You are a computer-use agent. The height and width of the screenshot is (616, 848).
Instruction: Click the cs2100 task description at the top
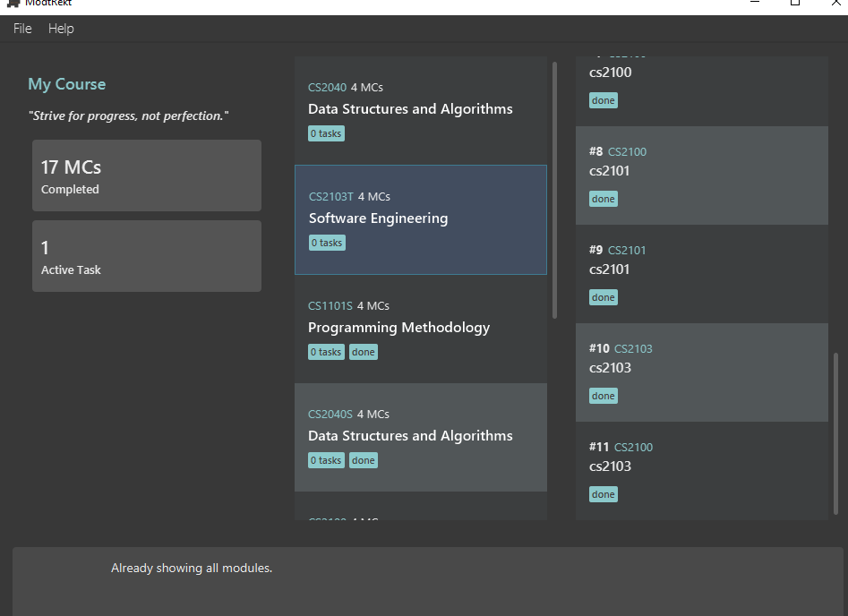(610, 73)
